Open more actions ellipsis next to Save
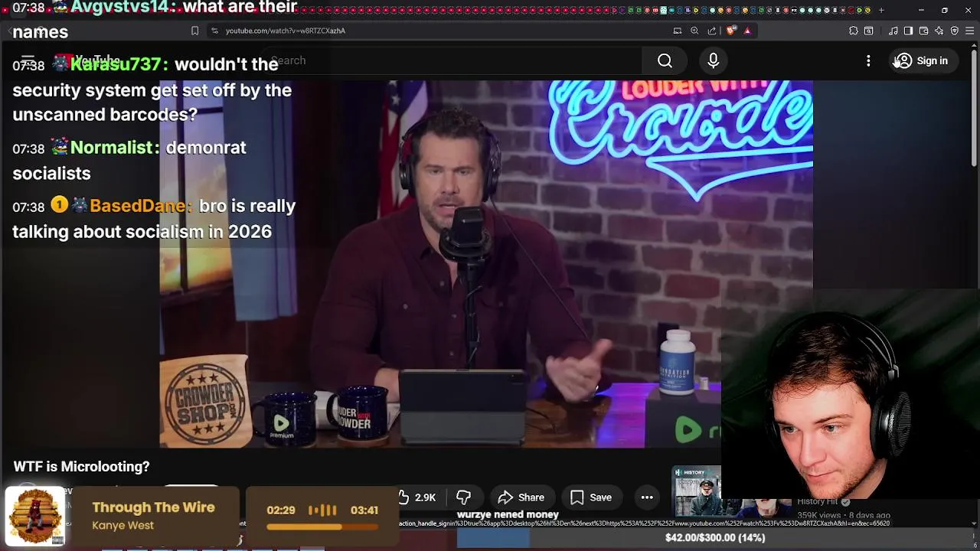980x551 pixels. tap(647, 497)
